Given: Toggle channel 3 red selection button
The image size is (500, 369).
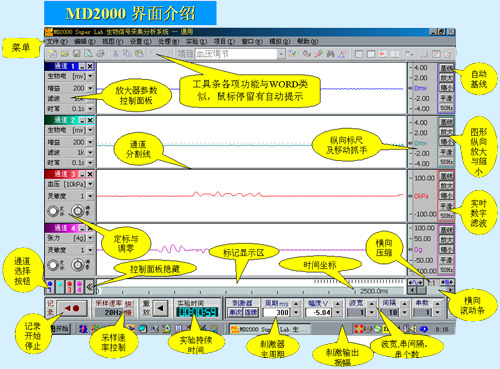Looking at the screenshot, I should (x=69, y=287).
